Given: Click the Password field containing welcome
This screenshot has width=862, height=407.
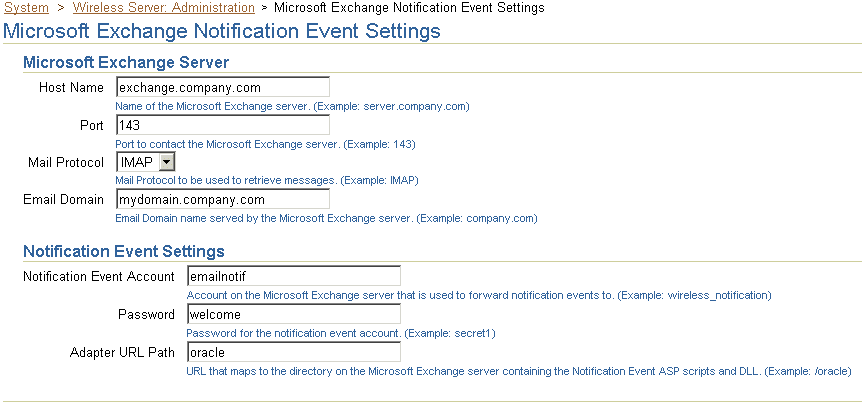Looking at the screenshot, I should coord(294,315).
